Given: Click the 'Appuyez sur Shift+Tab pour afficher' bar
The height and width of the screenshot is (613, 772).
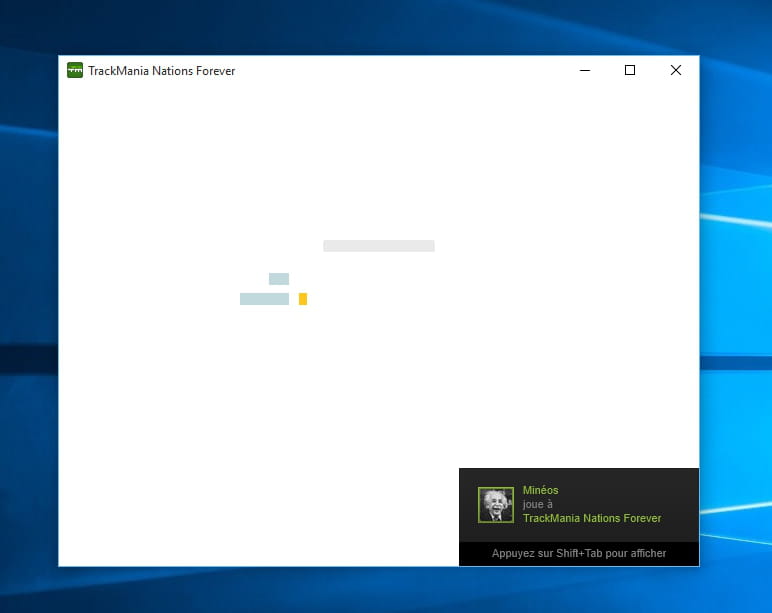Looking at the screenshot, I should tap(579, 553).
